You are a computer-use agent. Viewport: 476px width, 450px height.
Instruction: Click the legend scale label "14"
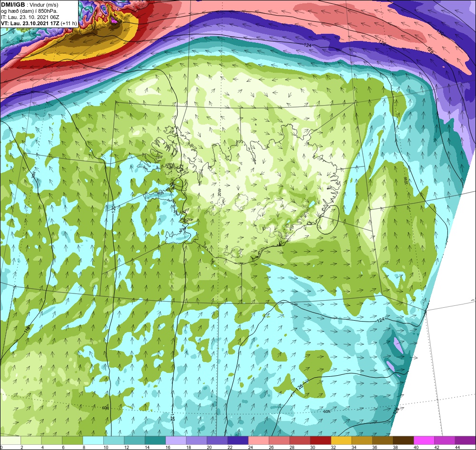pyautogui.click(x=147, y=448)
